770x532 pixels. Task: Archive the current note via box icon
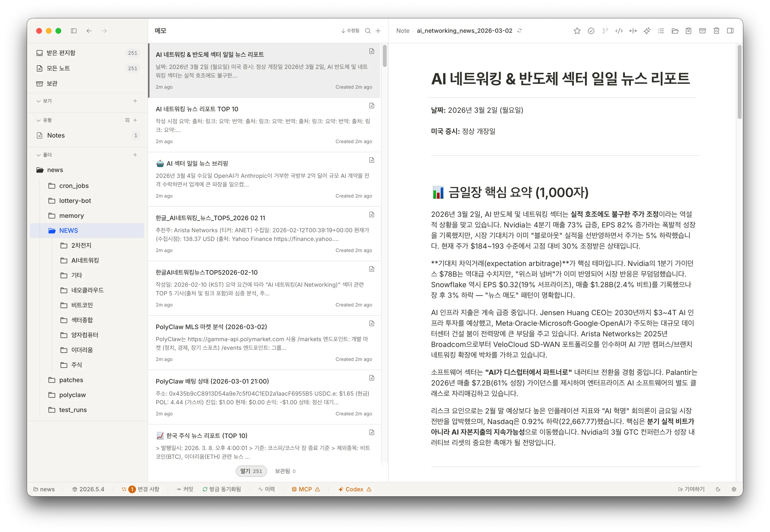coord(702,31)
